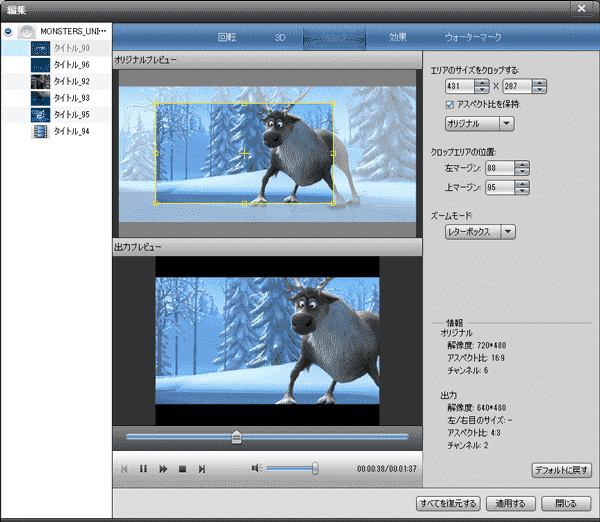Click the crop center crosshair marker
Viewport: 600px width, 522px height.
[244, 153]
